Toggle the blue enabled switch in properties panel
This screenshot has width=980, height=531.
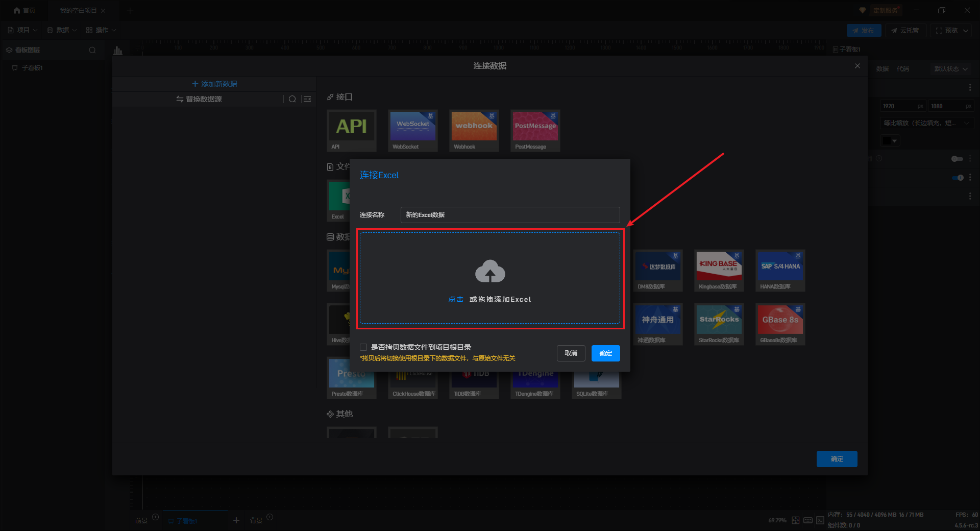[x=958, y=178]
